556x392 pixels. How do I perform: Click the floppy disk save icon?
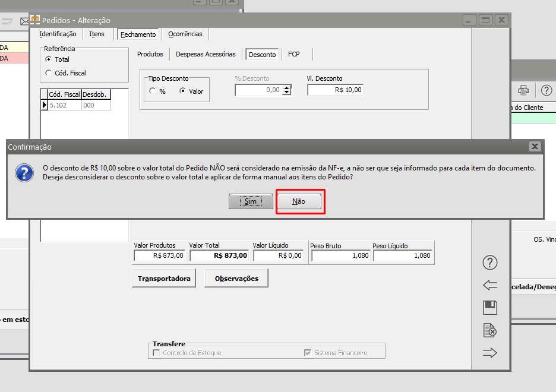490,308
